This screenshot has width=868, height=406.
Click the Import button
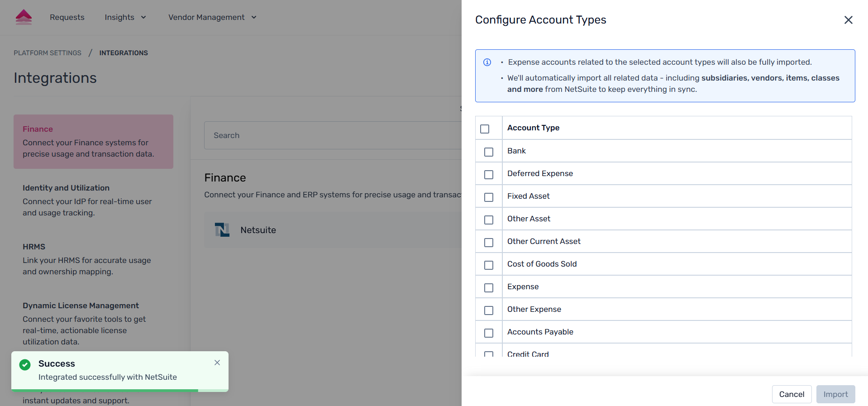coord(835,394)
